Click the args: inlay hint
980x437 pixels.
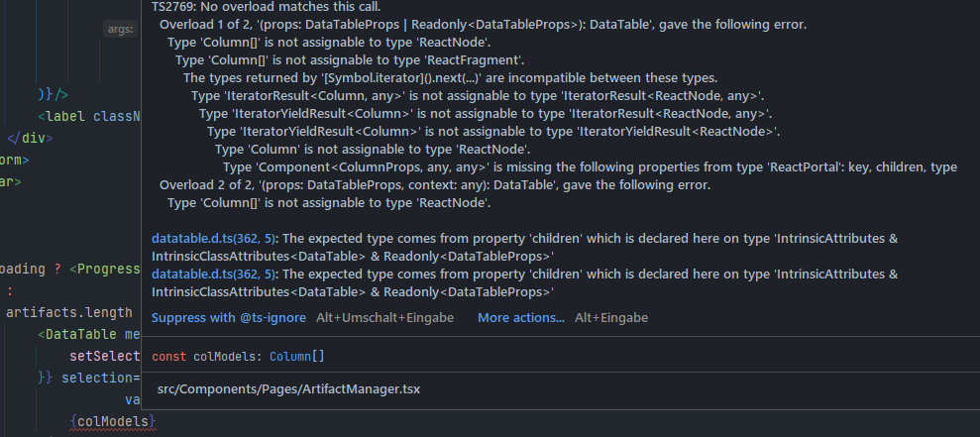120,31
